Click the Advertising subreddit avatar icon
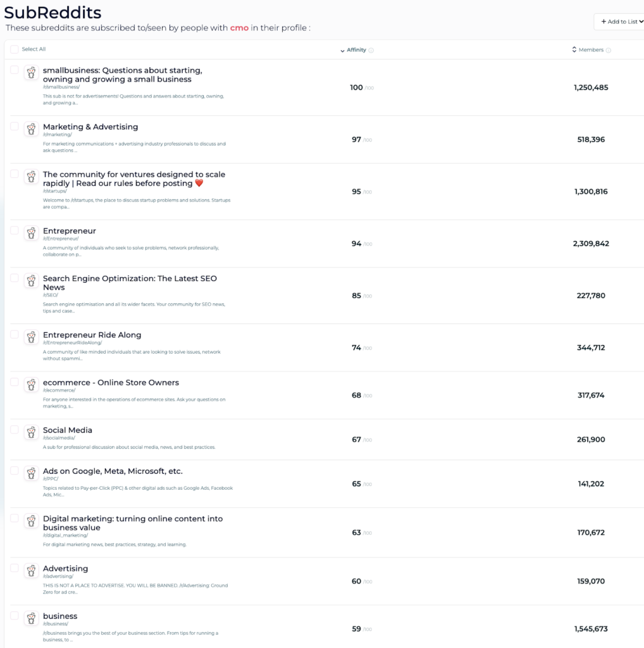644x648 pixels. [x=31, y=571]
